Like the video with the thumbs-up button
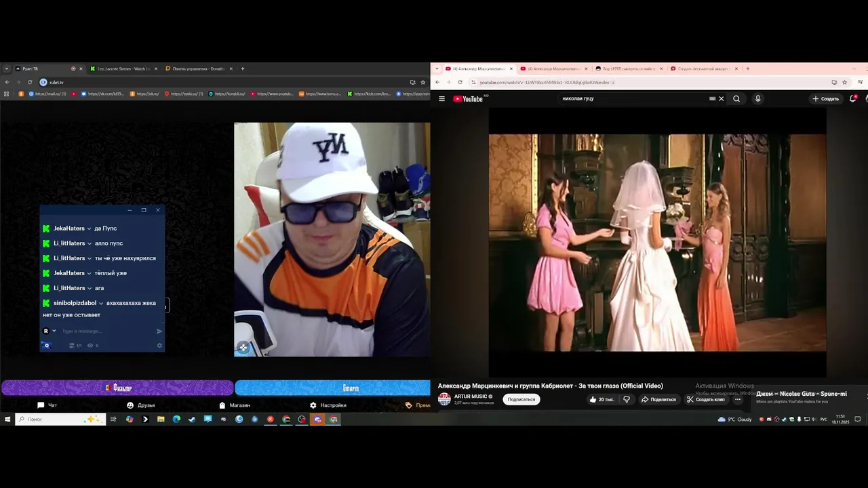The image size is (868, 488). 601,399
